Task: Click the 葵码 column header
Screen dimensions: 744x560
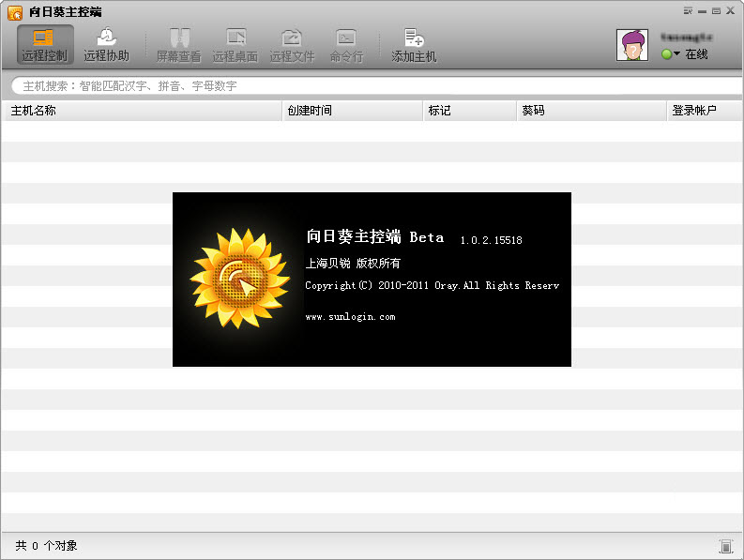Action: coord(591,111)
